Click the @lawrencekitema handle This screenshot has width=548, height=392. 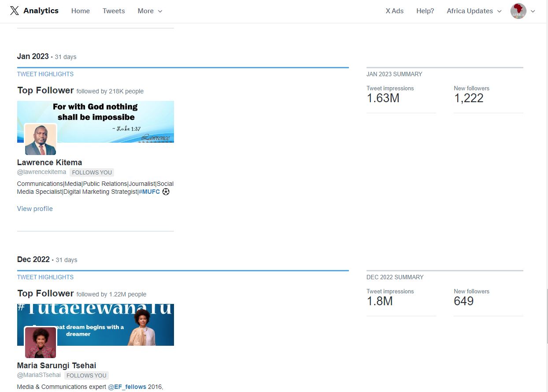41,172
